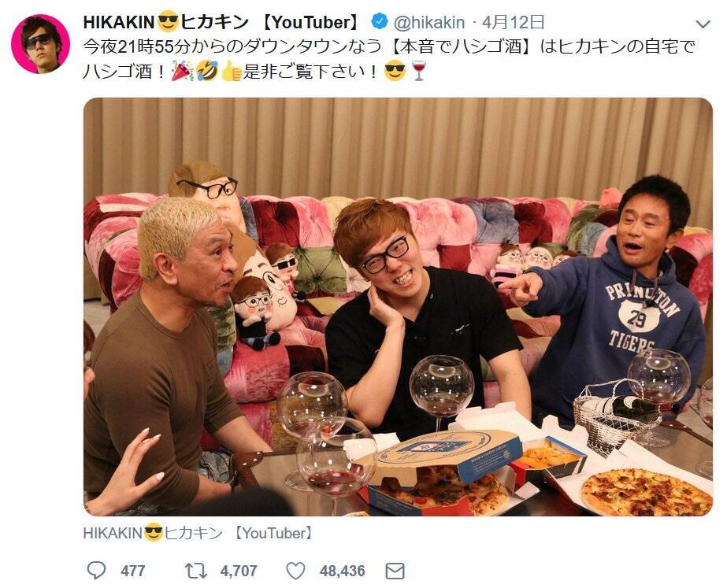
Task: Open the 4月12日 tweet date link
Action: pyautogui.click(x=514, y=22)
